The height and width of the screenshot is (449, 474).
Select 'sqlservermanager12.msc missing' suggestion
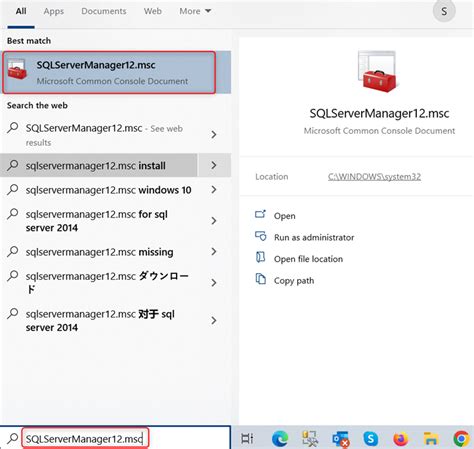(99, 252)
